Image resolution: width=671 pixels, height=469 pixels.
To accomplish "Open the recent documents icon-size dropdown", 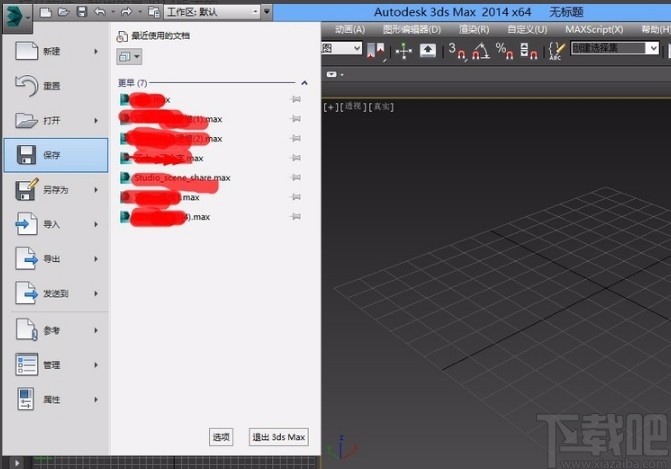I will tap(129, 56).
